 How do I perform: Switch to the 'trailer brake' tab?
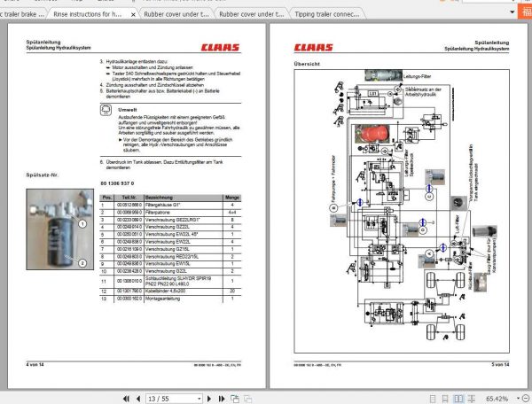pyautogui.click(x=23, y=14)
